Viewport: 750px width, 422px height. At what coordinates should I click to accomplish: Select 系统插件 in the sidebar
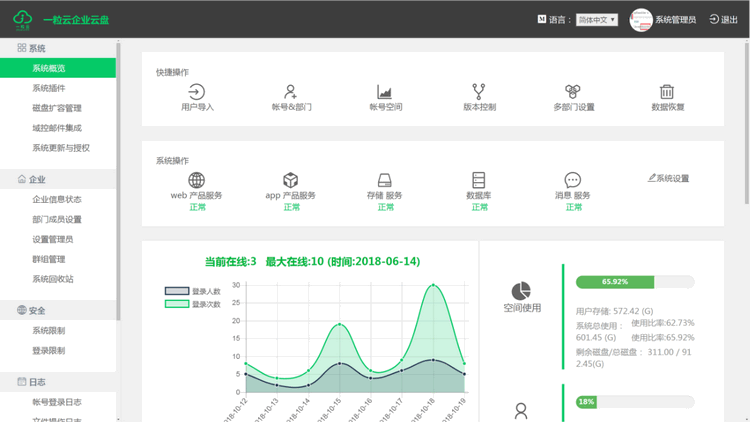pos(48,88)
